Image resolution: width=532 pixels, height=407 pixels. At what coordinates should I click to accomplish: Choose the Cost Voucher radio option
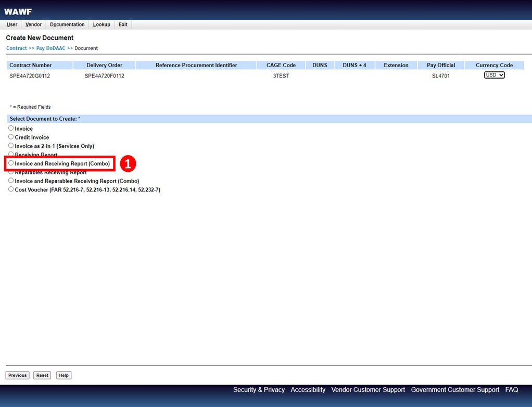(11, 190)
